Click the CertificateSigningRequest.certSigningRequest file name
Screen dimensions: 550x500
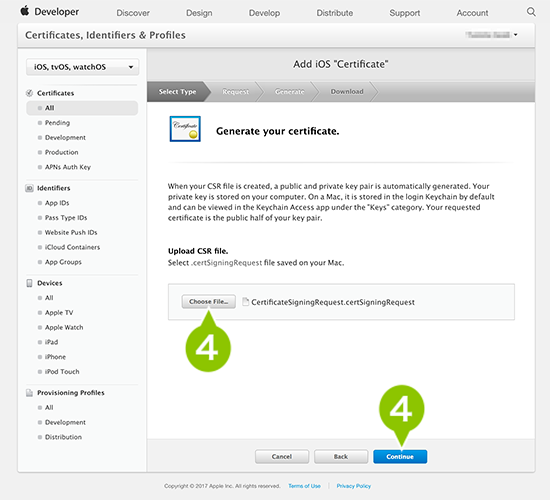click(333, 302)
